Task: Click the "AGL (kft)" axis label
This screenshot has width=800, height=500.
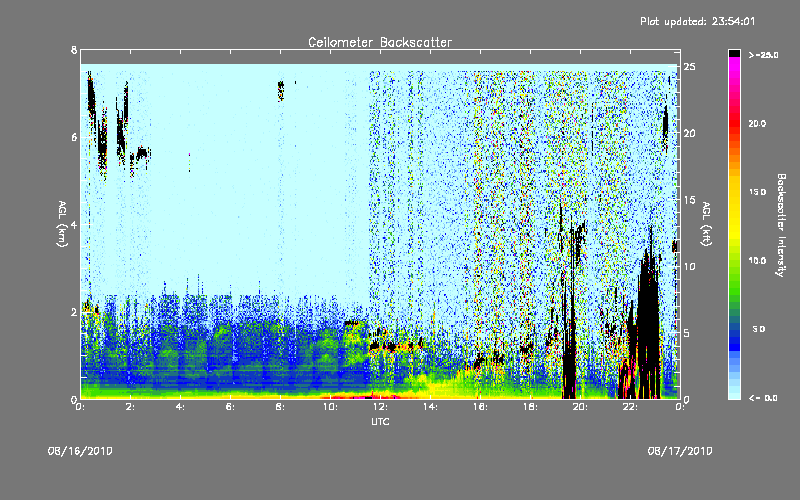Action: 706,224
